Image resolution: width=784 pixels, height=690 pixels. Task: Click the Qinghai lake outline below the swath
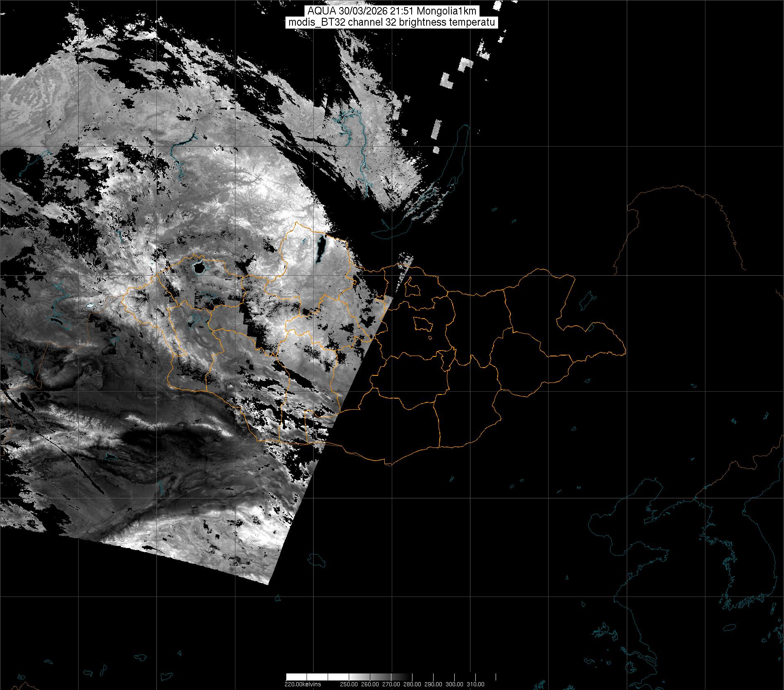(x=318, y=561)
